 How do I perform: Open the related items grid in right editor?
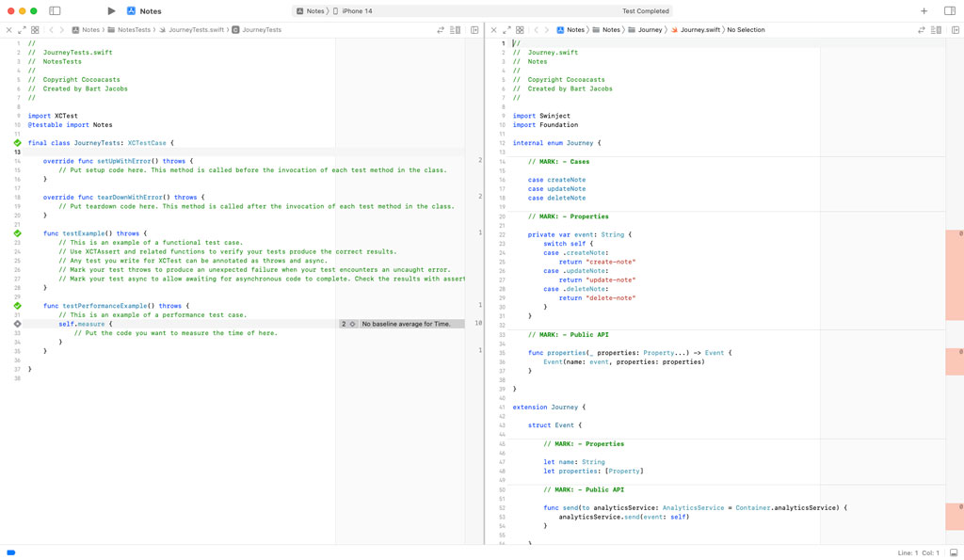click(520, 29)
